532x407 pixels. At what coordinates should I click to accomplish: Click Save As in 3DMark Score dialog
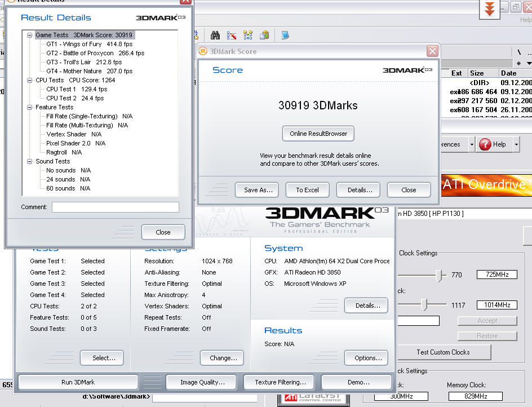pos(257,190)
